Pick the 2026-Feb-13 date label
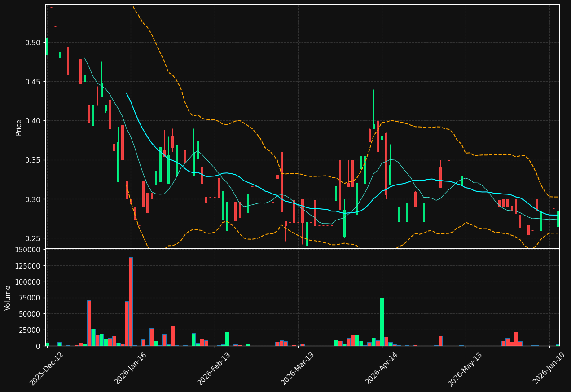This screenshot has height=392, width=571. coord(215,369)
